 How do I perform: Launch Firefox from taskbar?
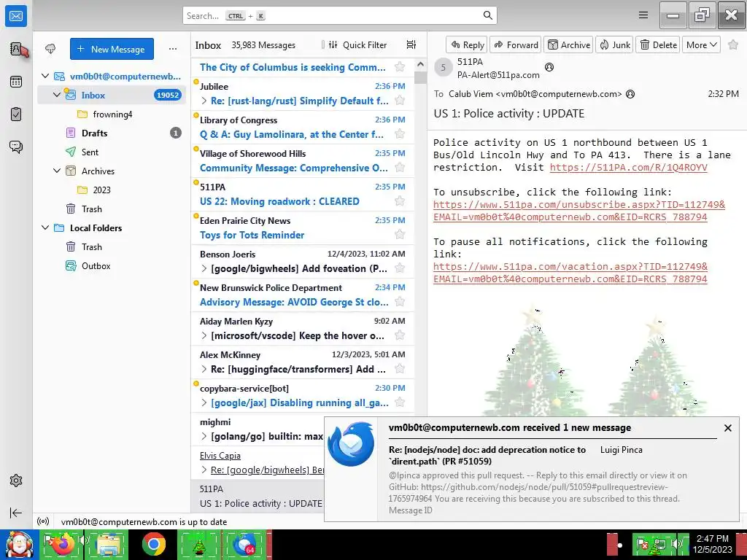(63, 545)
